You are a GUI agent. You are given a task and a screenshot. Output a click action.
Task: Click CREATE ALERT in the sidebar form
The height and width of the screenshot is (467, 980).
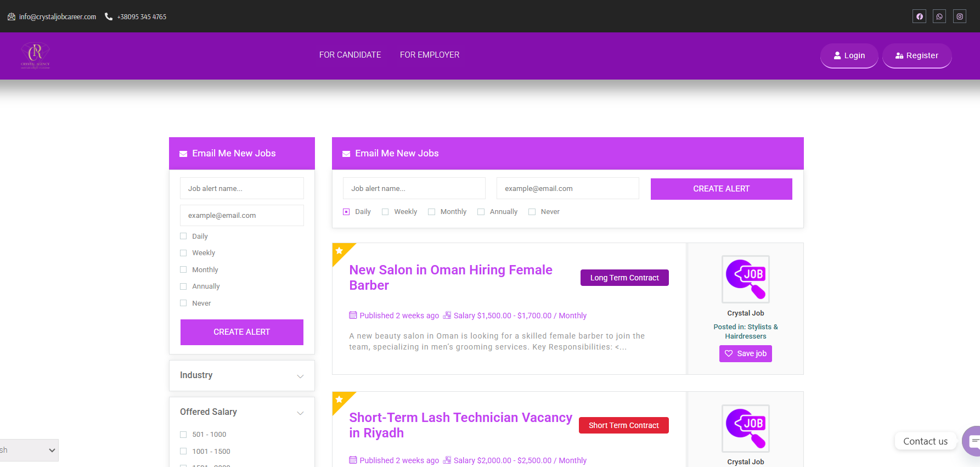242,332
